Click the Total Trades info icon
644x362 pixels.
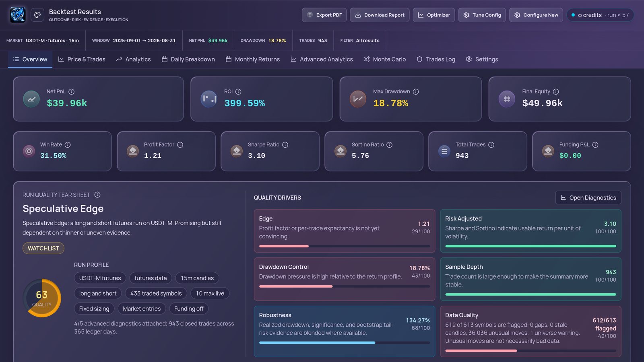tap(491, 145)
